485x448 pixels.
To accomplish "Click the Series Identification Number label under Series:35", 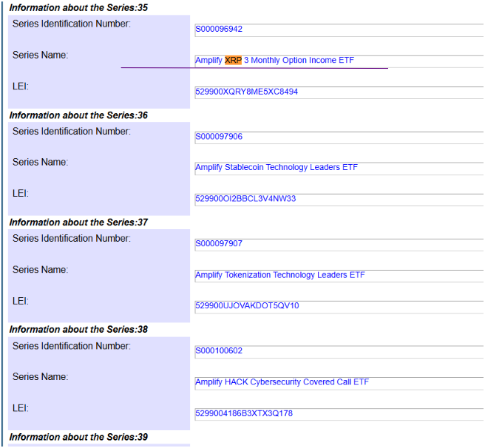I will point(72,24).
